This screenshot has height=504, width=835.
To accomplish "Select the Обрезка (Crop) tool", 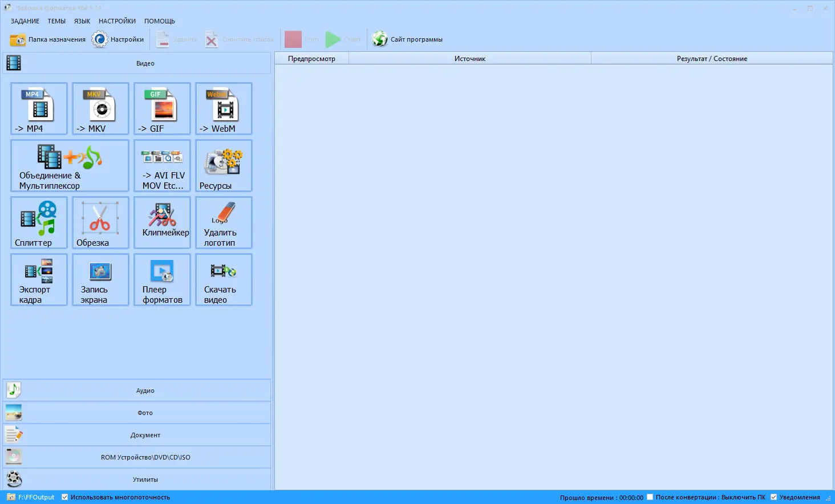I will (x=100, y=222).
